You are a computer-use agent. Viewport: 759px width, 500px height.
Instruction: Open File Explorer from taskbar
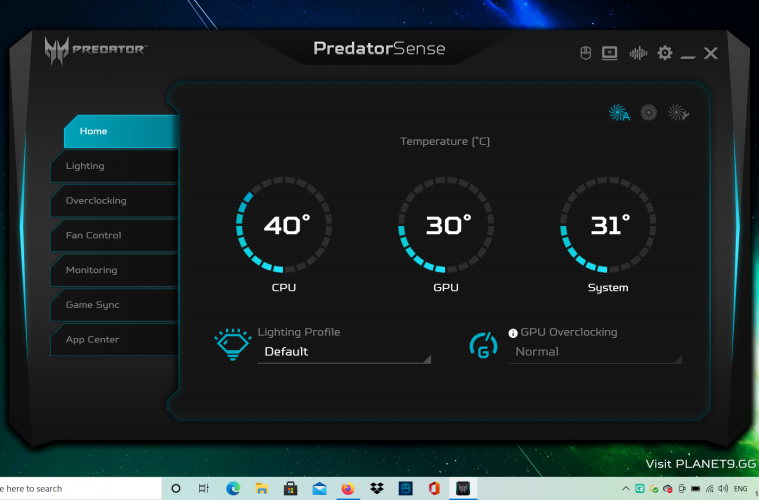coord(261,488)
